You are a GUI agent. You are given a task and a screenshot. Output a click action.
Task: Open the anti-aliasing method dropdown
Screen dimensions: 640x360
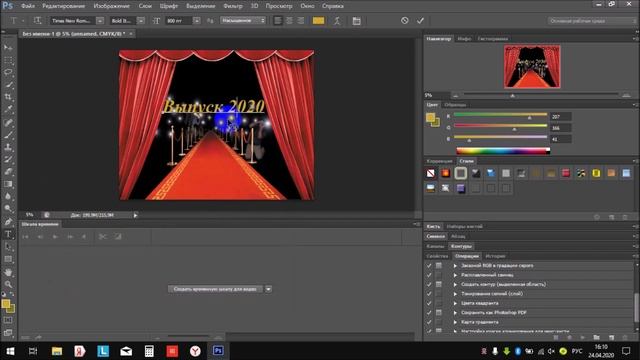(243, 20)
